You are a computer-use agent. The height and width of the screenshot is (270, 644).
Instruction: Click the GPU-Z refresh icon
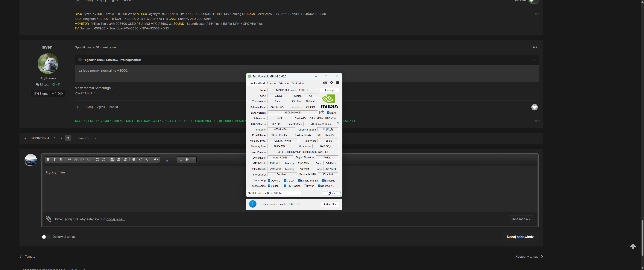pyautogui.click(x=332, y=83)
